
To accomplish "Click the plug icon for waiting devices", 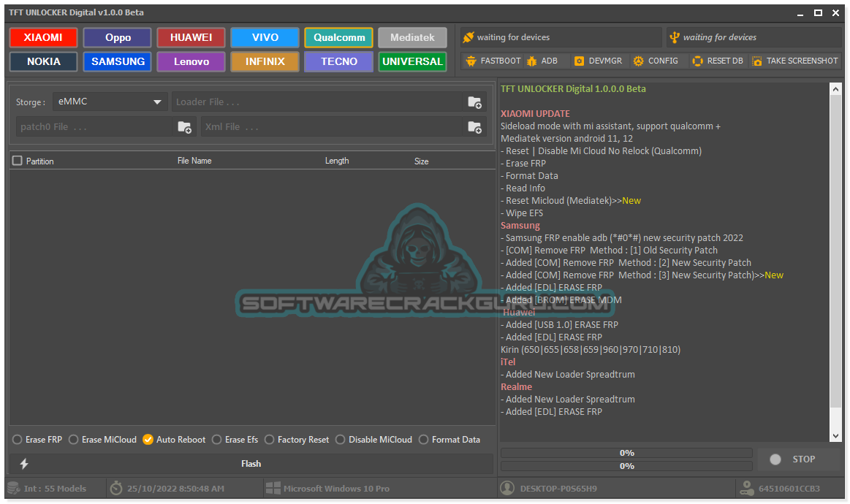I will click(x=468, y=37).
